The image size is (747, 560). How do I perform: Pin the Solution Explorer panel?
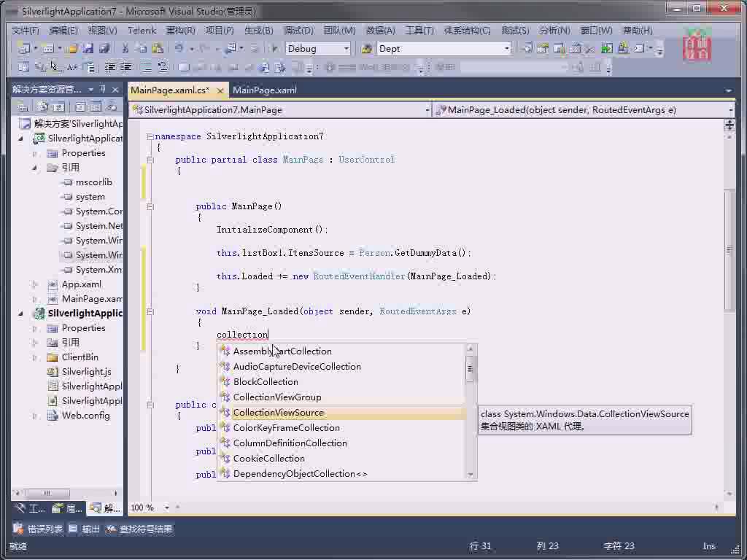click(x=102, y=89)
